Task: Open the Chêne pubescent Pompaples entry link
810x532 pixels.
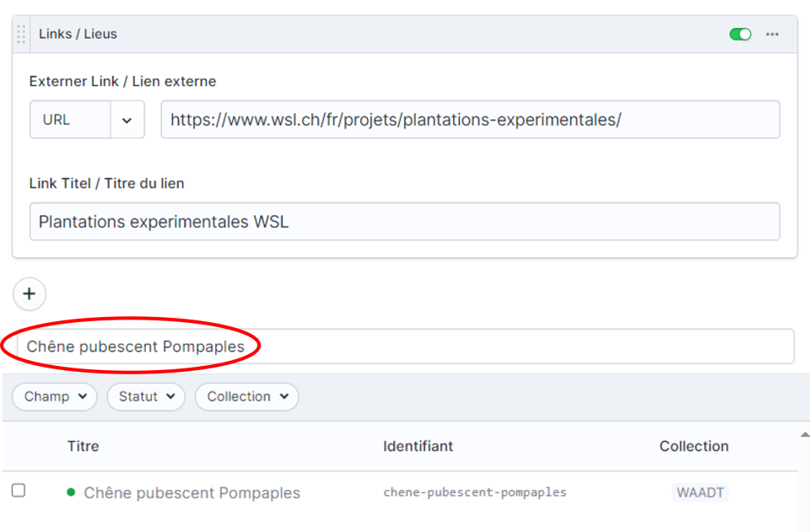Action: coord(192,493)
